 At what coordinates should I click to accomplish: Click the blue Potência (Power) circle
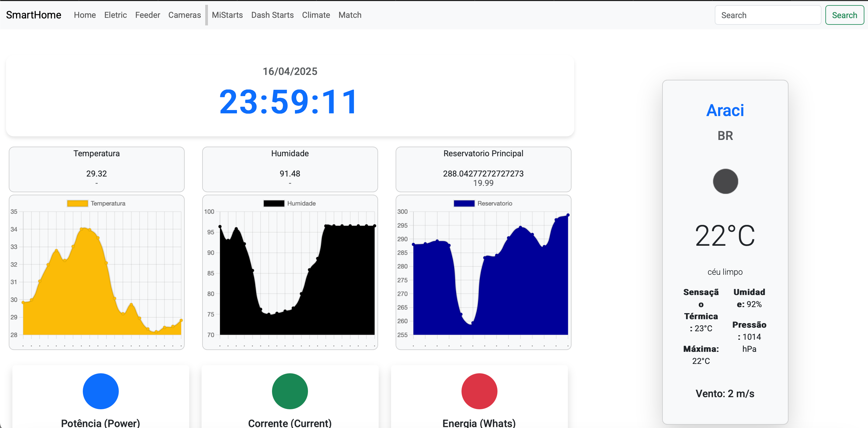point(101,391)
